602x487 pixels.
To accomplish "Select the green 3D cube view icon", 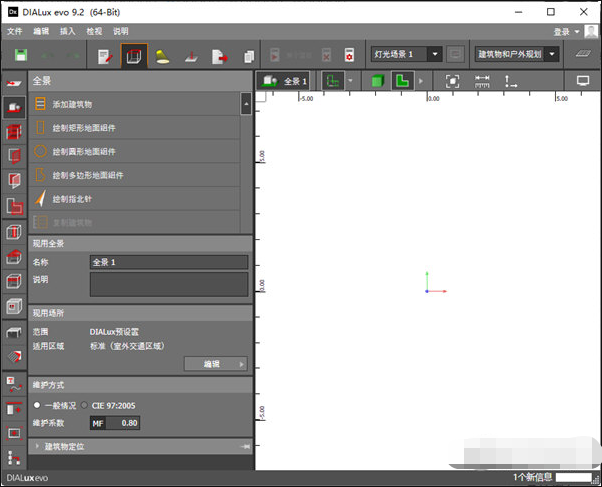I will 378,81.
